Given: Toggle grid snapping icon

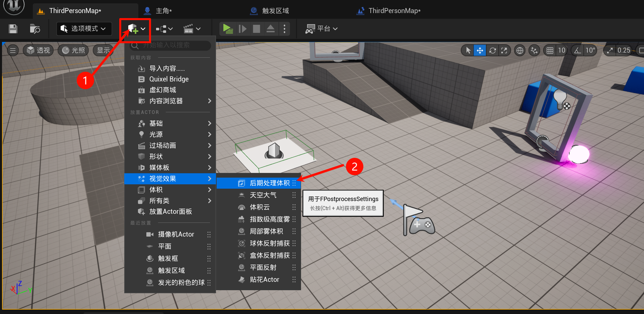Looking at the screenshot, I should 550,51.
